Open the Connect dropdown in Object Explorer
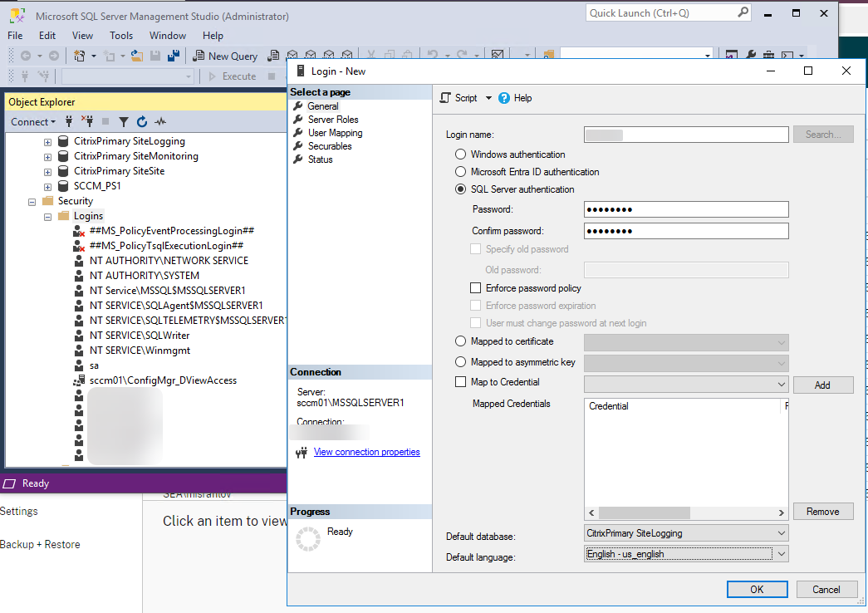 click(x=33, y=122)
